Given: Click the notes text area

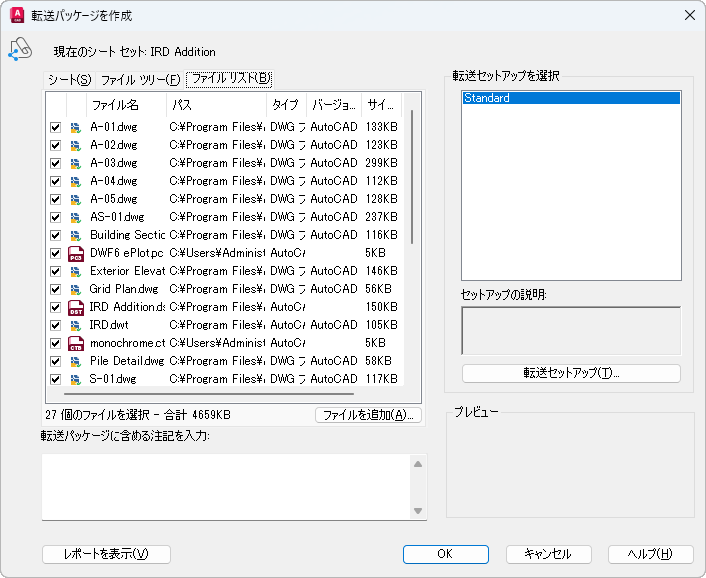Looking at the screenshot, I should pyautogui.click(x=226, y=487).
